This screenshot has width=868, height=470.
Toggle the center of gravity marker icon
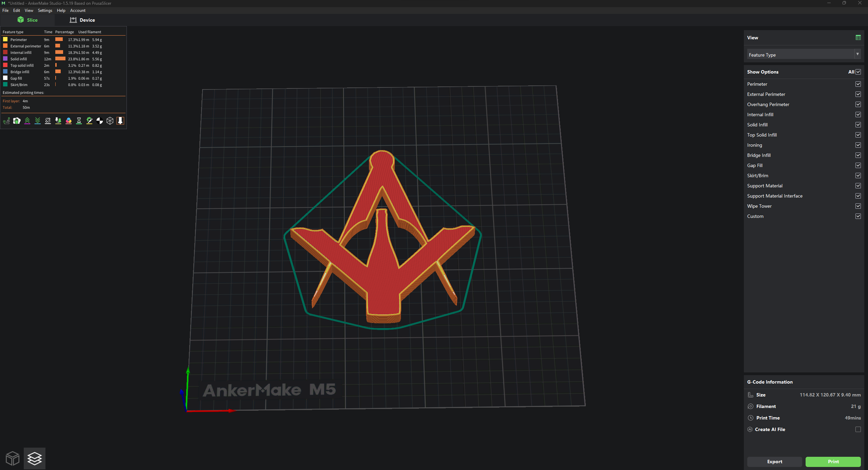pos(100,121)
